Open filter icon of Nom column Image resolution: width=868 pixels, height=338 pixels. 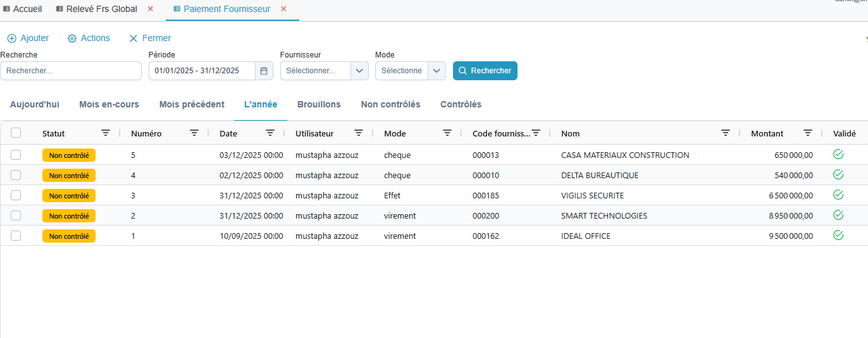[x=726, y=133]
